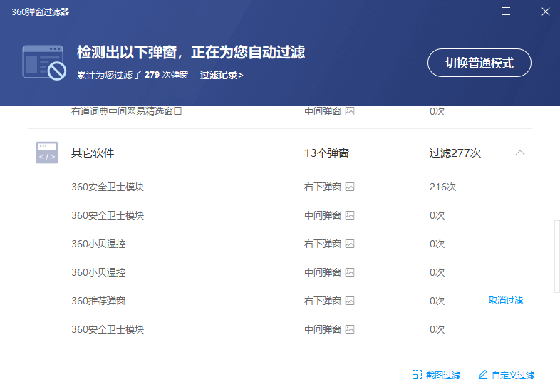Close the 360弹窗过滤器 window
560x392 pixels.
[545, 11]
